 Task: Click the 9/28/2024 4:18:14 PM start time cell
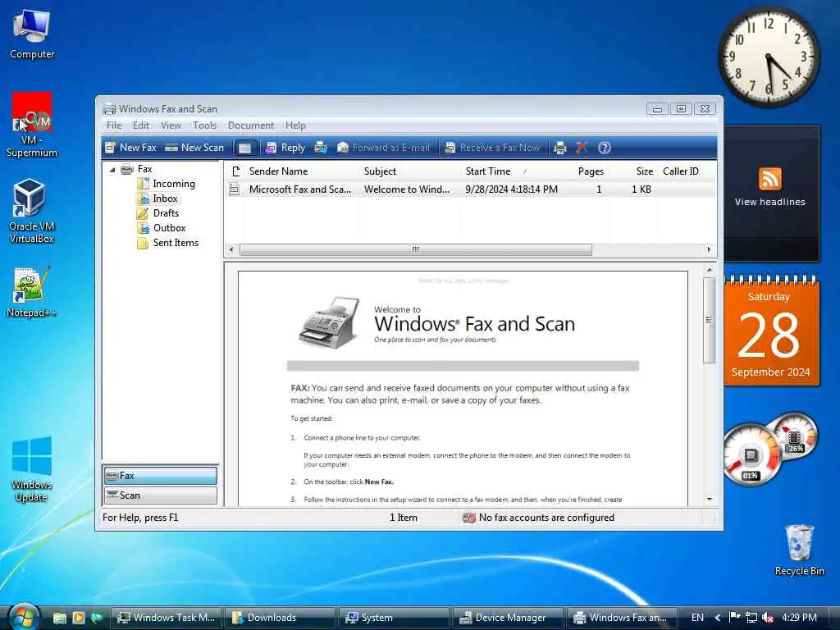coord(512,189)
